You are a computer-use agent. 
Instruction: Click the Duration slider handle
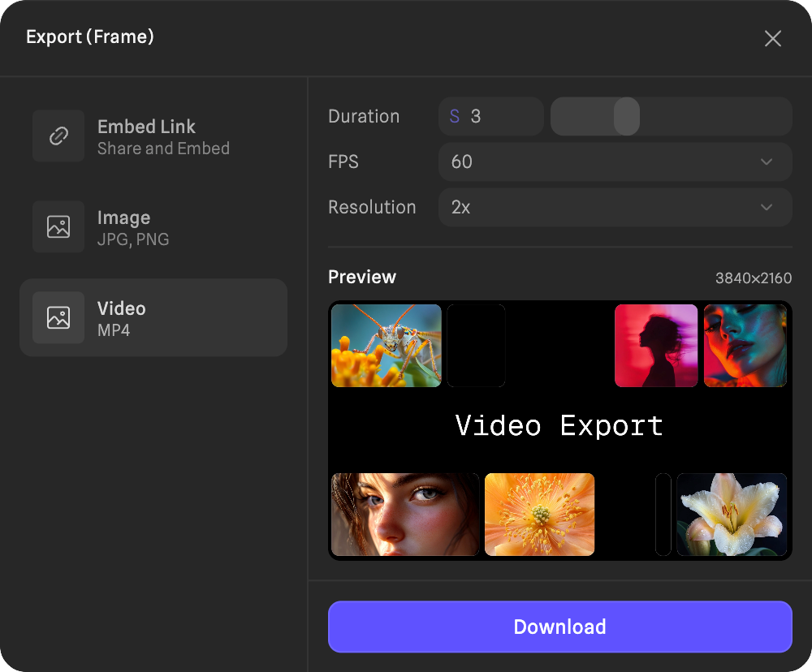pos(626,117)
